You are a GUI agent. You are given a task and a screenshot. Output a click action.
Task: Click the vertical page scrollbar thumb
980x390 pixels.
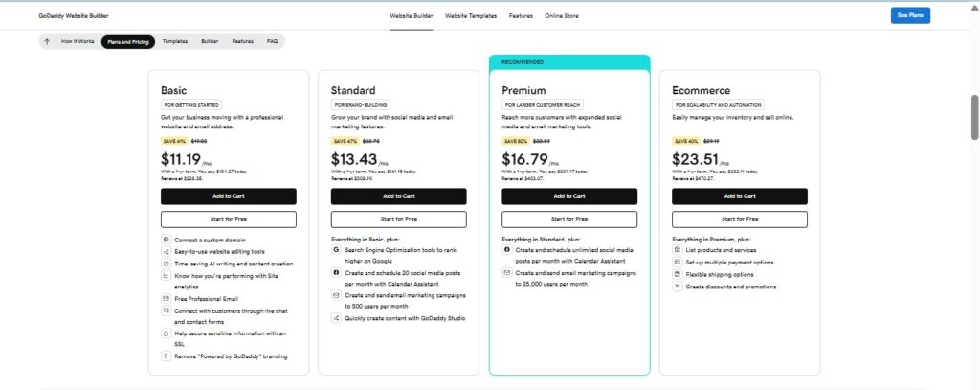974,118
